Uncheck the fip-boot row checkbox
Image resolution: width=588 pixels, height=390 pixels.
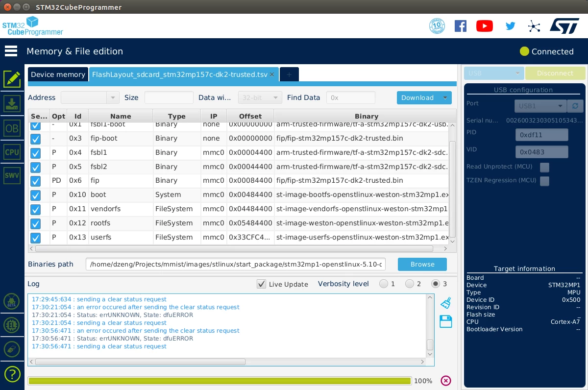tap(35, 139)
